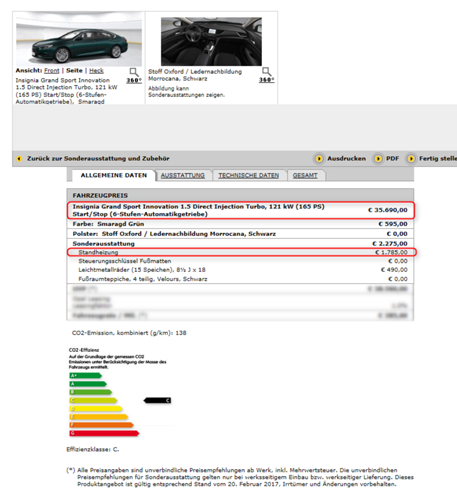
Task: Click yellow arrow icon next to Fertig stellen
Action: click(411, 159)
